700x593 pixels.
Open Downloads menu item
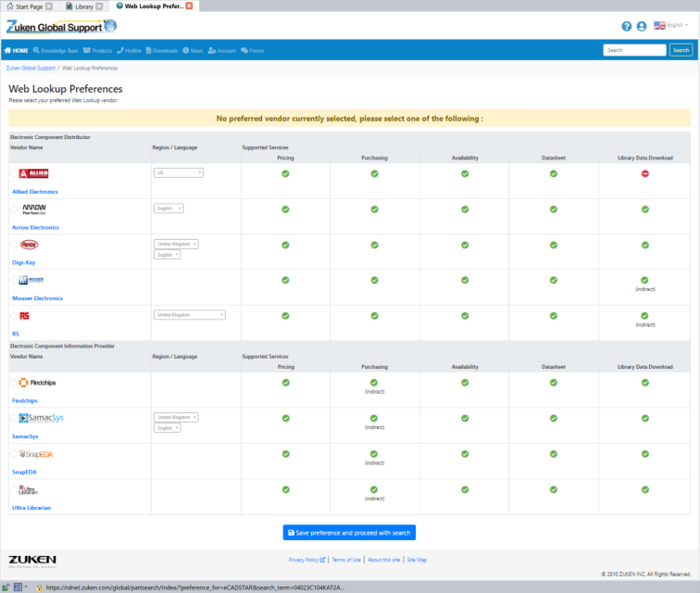coord(162,50)
